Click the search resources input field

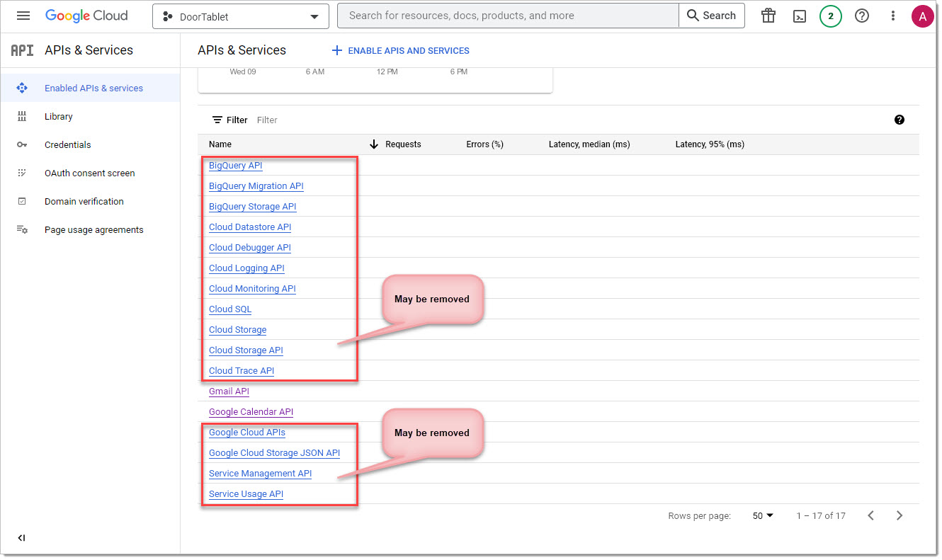coord(506,16)
